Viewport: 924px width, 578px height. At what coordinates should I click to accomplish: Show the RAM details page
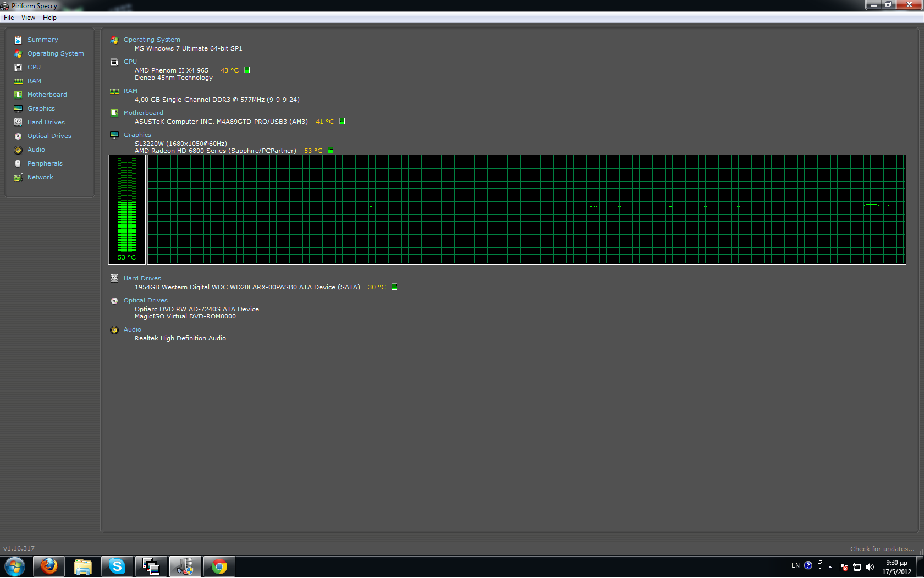pos(34,81)
